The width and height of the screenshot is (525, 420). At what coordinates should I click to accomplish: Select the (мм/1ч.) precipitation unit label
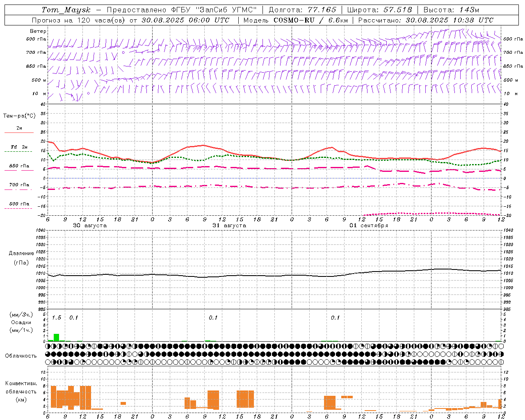21,330
